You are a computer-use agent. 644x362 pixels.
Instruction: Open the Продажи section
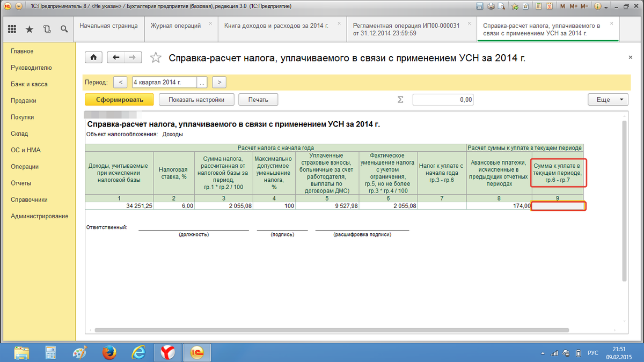pos(24,101)
